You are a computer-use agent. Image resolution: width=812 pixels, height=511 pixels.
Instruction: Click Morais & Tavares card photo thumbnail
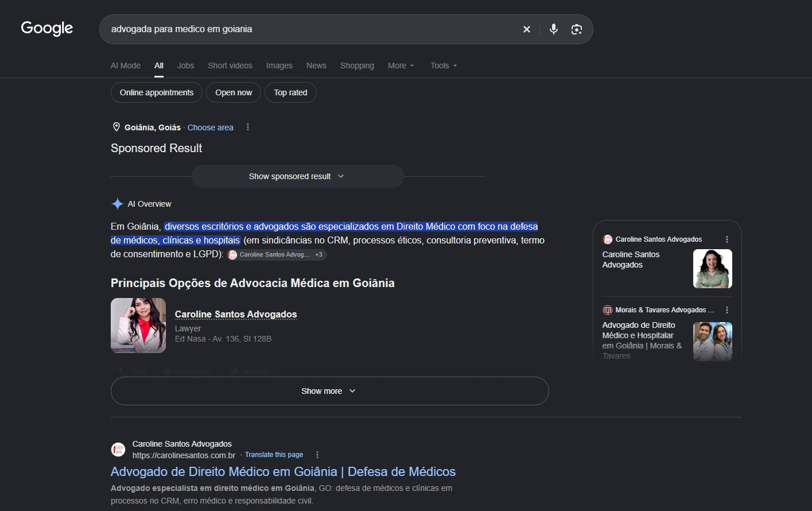click(x=713, y=341)
